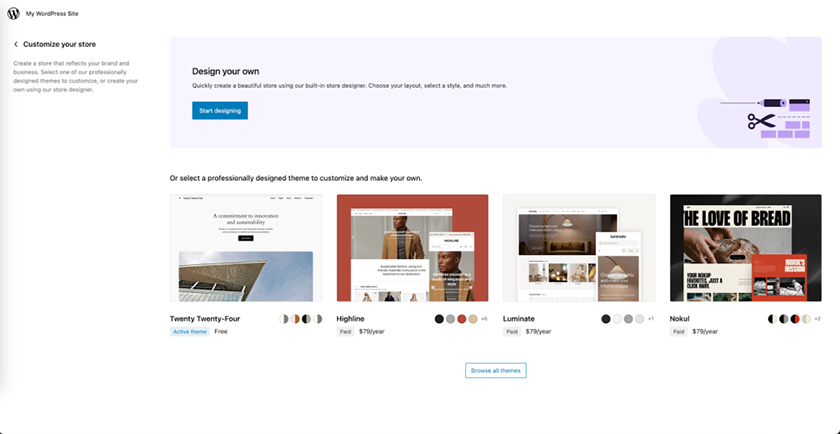Select Highline's black color swatch

click(x=439, y=319)
